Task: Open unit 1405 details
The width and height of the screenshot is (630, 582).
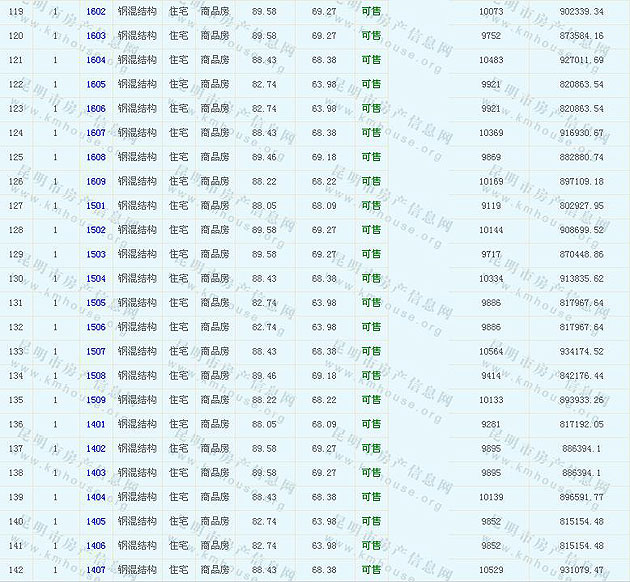Action: coord(96,521)
